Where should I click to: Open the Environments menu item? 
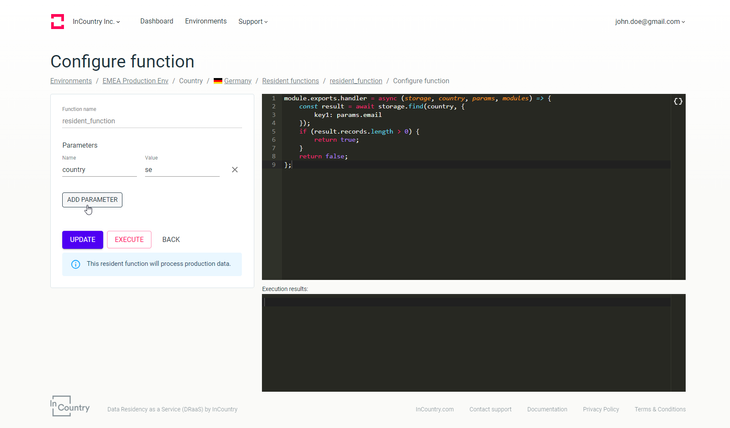point(206,21)
